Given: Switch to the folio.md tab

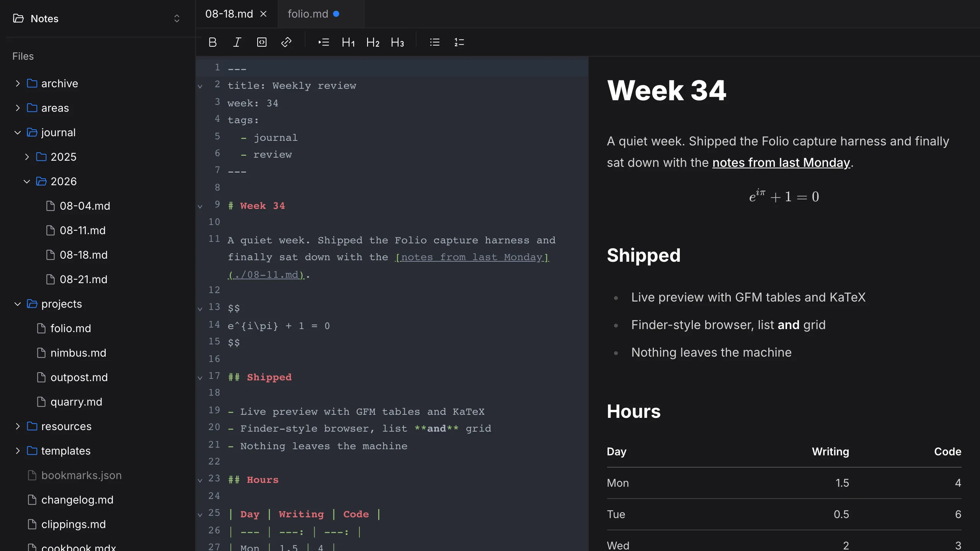Looking at the screenshot, I should (x=321, y=14).
